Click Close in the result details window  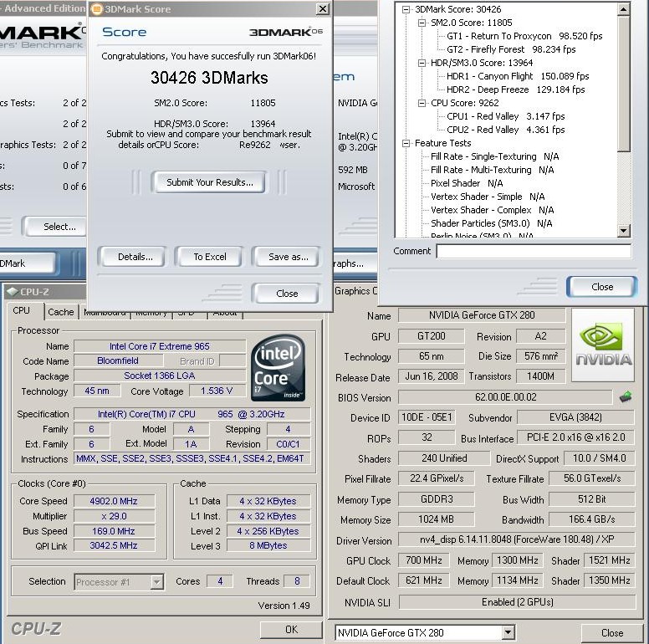point(602,286)
